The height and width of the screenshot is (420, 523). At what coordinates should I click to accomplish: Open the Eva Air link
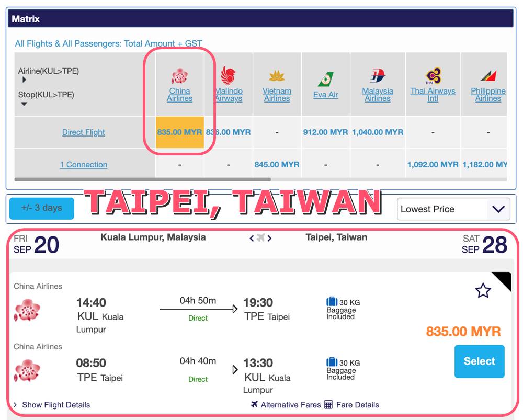click(x=325, y=95)
